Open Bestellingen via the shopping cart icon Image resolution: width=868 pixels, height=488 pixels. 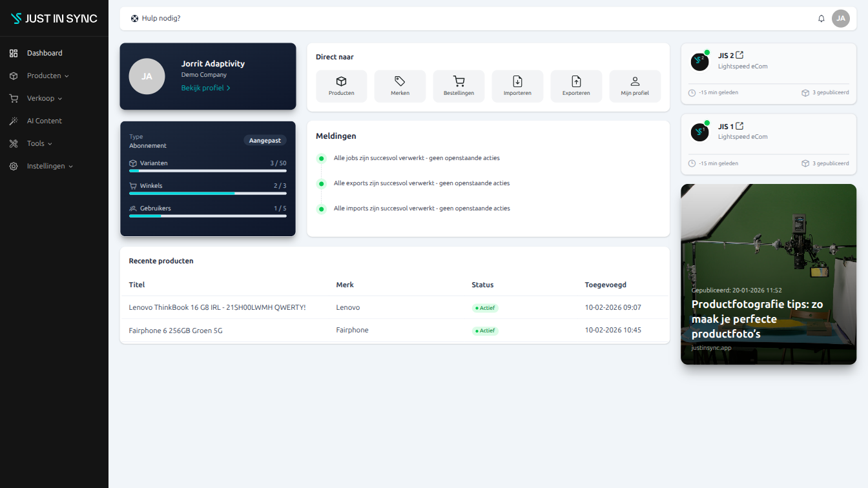[459, 81]
